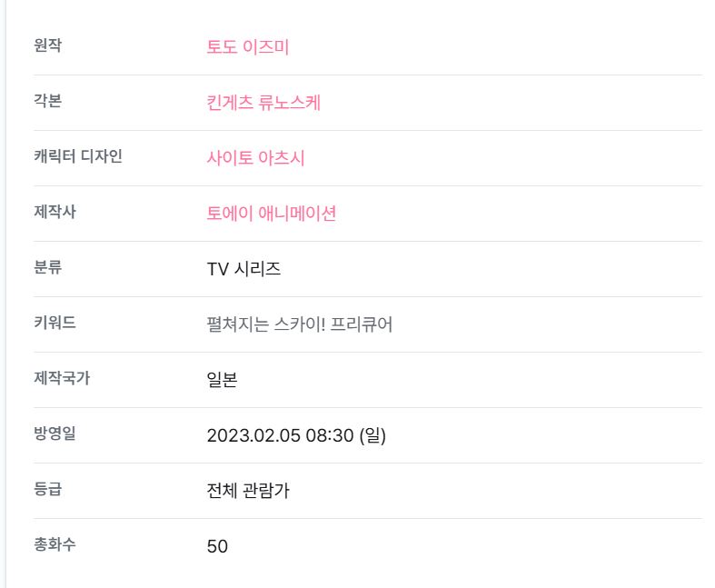Image resolution: width=715 pixels, height=588 pixels.
Task: Click the 총화수 row label
Action: pos(55,544)
